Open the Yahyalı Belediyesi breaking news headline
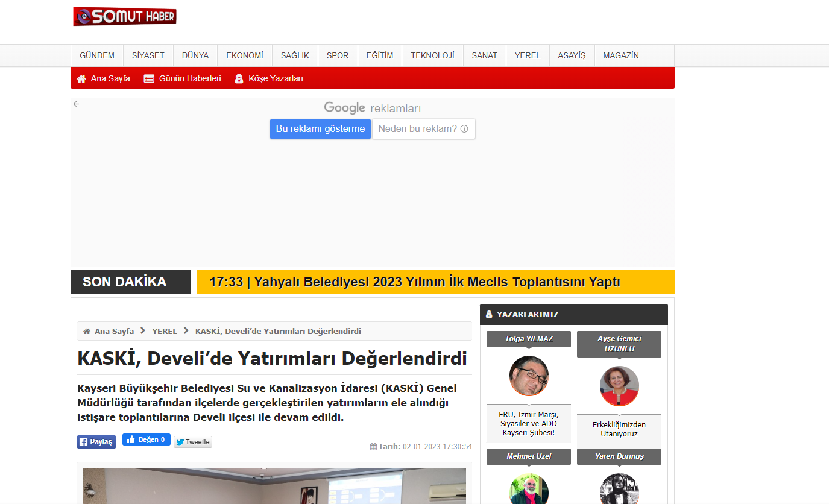This screenshot has height=504, width=829. point(415,282)
